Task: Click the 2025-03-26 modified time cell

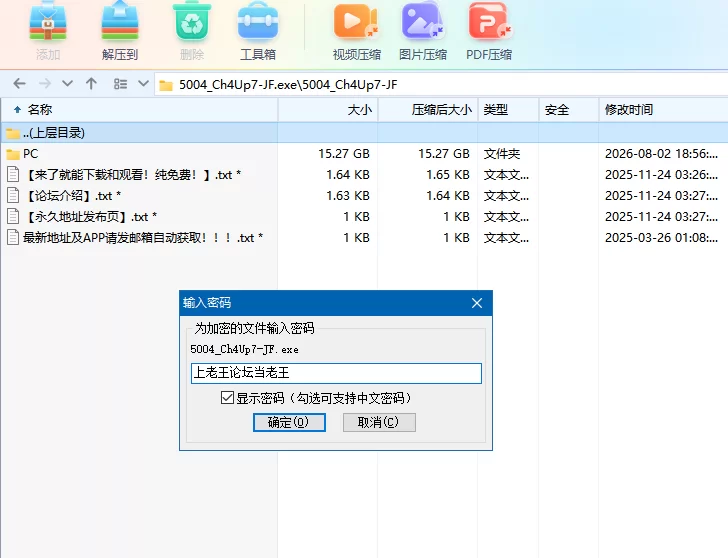Action: tap(661, 238)
